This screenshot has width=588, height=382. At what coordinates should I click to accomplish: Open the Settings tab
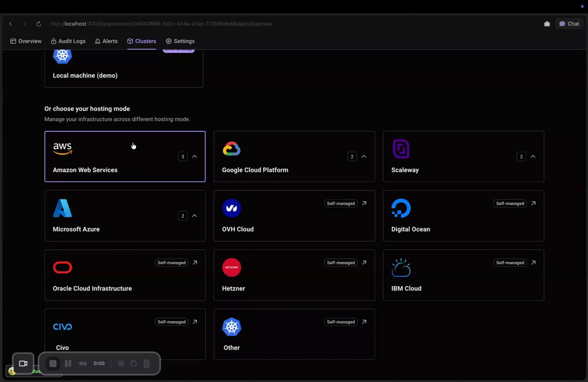(180, 41)
